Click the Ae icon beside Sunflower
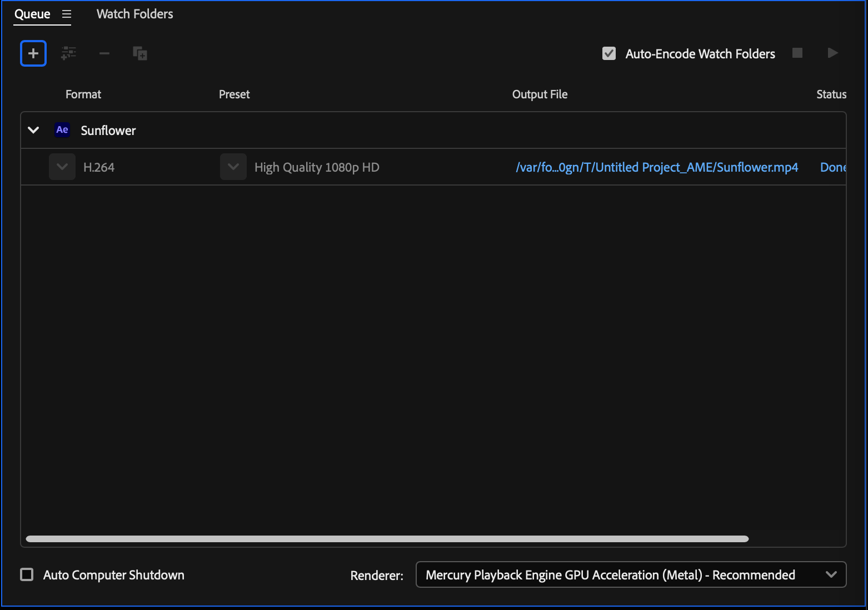868x610 pixels. pyautogui.click(x=62, y=130)
